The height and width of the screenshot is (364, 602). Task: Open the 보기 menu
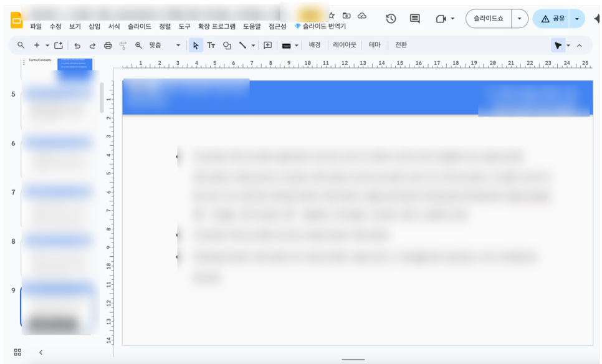[75, 27]
